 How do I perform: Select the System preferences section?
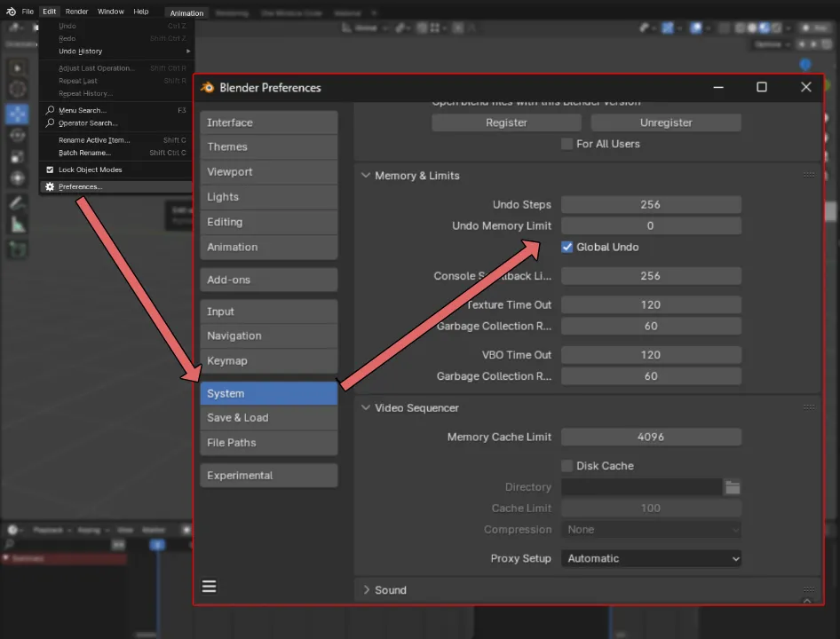click(269, 393)
